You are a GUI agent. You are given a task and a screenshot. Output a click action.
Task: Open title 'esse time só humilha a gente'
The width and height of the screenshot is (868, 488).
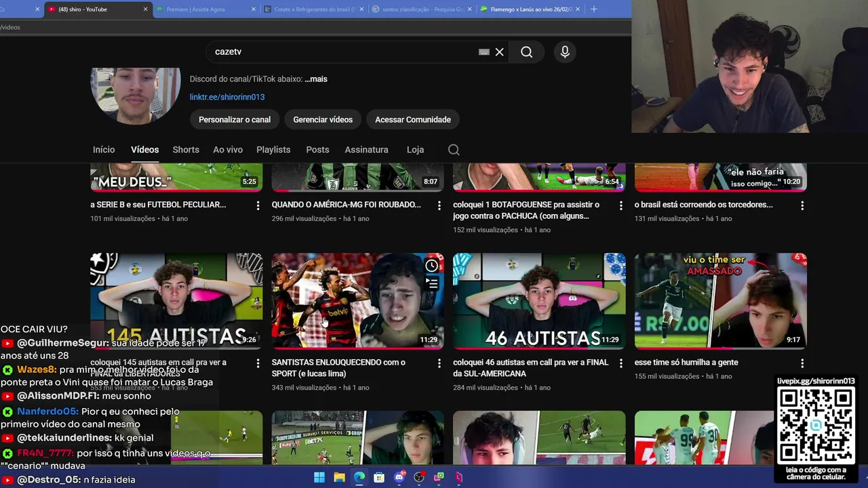pyautogui.click(x=686, y=363)
